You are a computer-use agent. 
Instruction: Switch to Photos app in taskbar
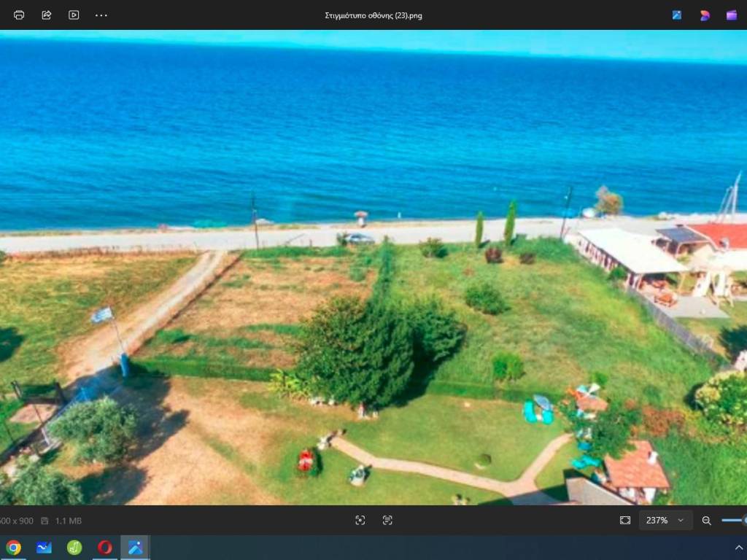pyautogui.click(x=135, y=547)
